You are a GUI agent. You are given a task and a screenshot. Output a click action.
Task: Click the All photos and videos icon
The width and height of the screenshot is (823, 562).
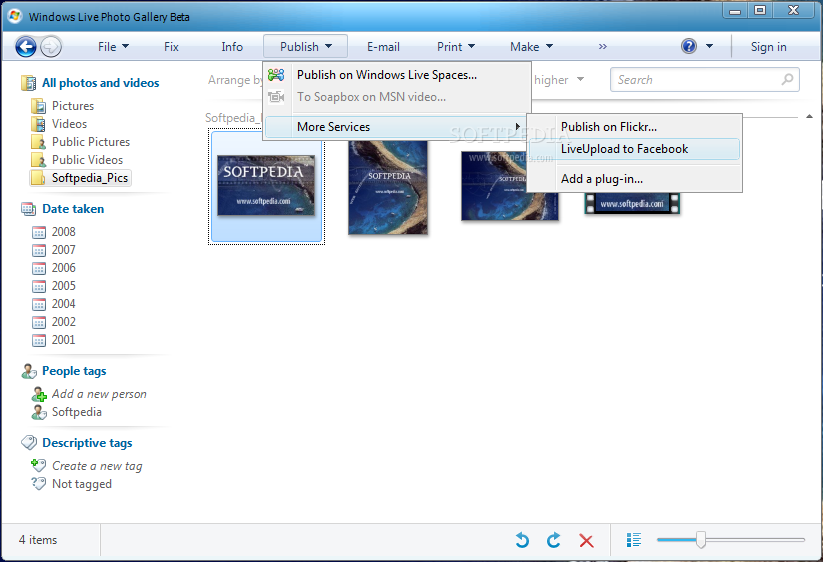click(x=28, y=83)
